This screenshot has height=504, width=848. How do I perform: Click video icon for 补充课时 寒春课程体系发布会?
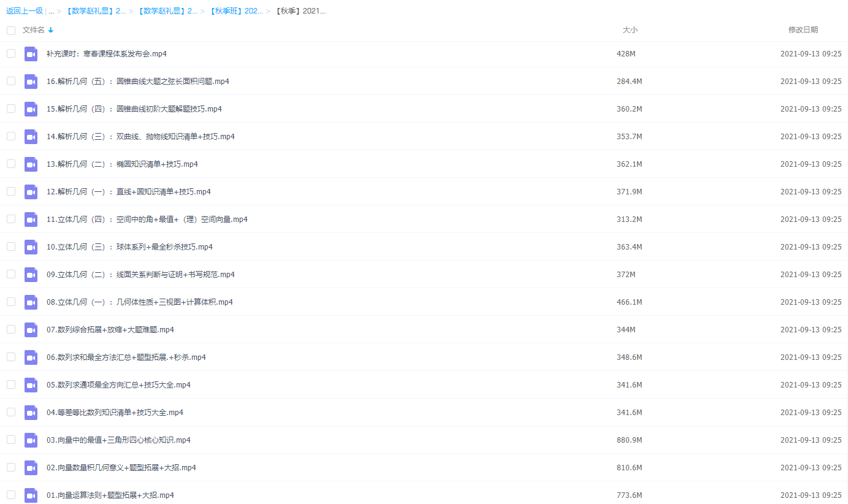pyautogui.click(x=31, y=54)
